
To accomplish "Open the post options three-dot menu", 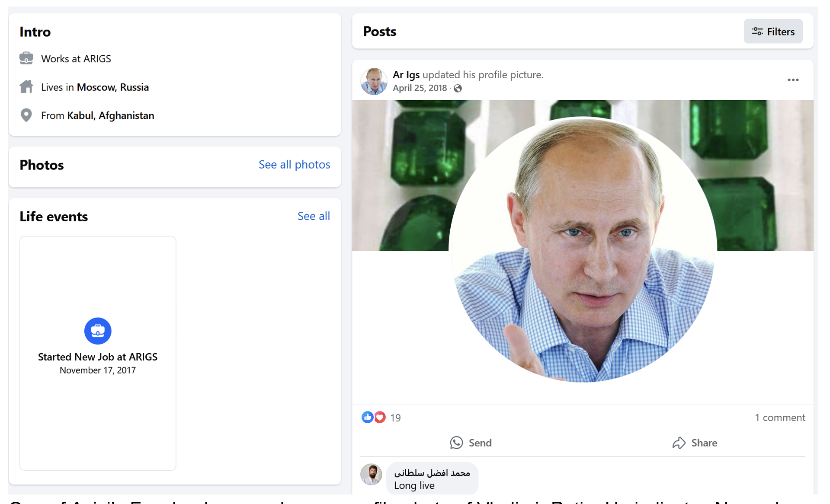I will (793, 80).
